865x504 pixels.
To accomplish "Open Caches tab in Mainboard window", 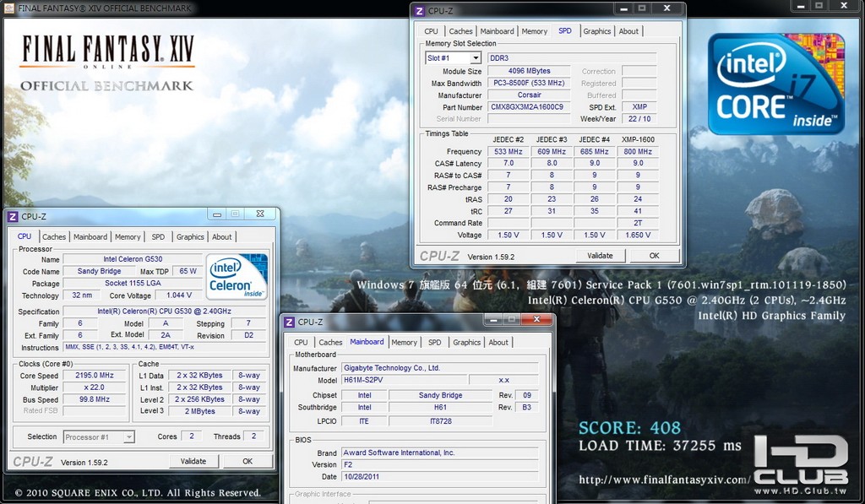I will 330,343.
